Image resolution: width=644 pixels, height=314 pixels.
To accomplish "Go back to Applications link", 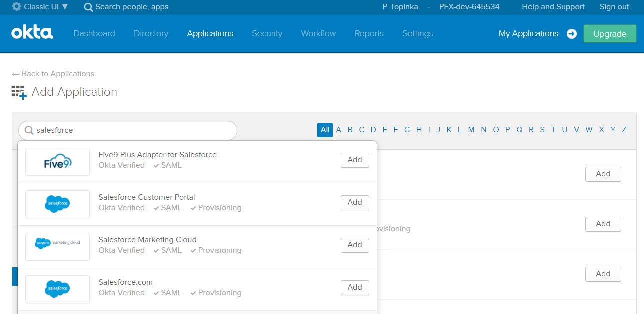I will 53,74.
